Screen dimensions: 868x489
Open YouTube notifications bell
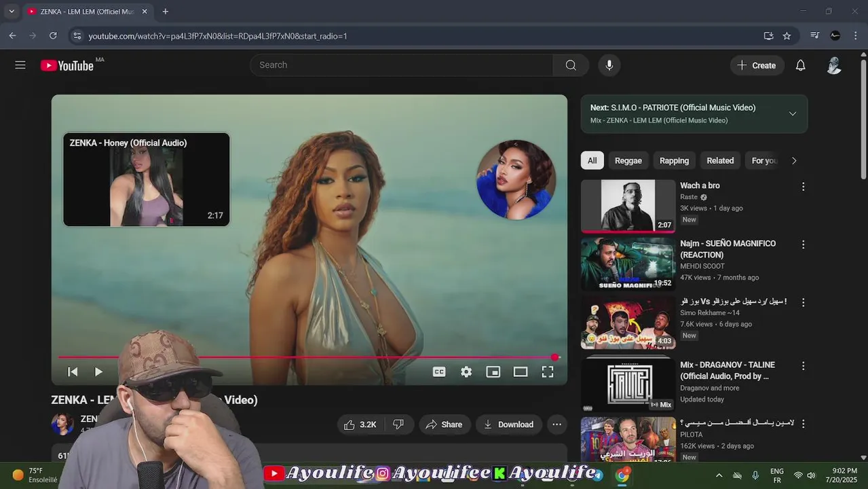click(x=801, y=65)
